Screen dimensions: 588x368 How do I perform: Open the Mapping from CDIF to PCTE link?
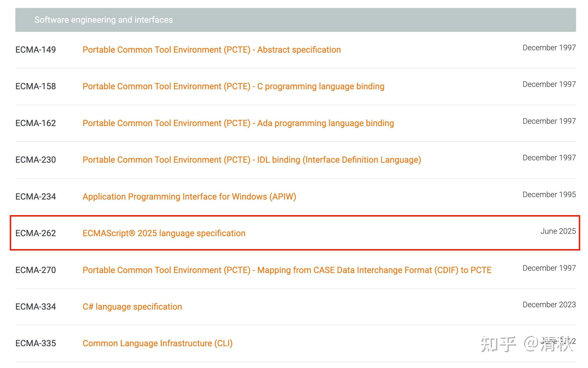point(287,270)
